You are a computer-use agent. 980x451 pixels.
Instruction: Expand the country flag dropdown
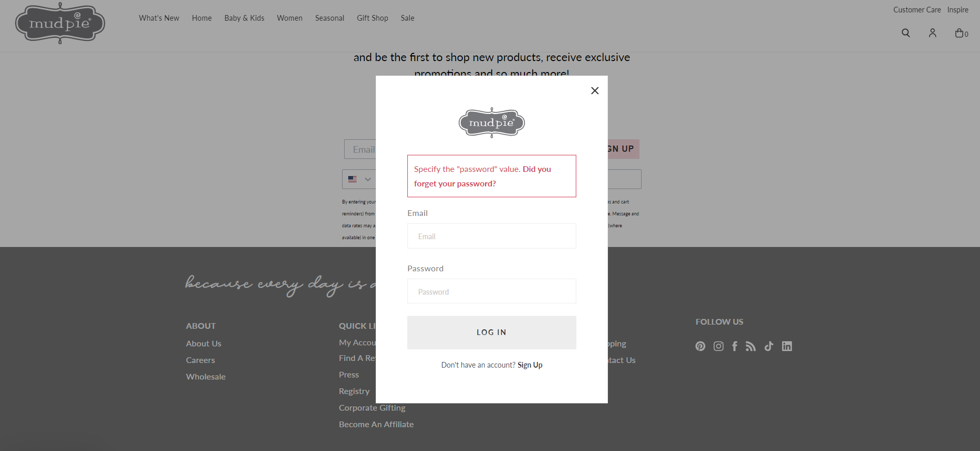click(359, 179)
